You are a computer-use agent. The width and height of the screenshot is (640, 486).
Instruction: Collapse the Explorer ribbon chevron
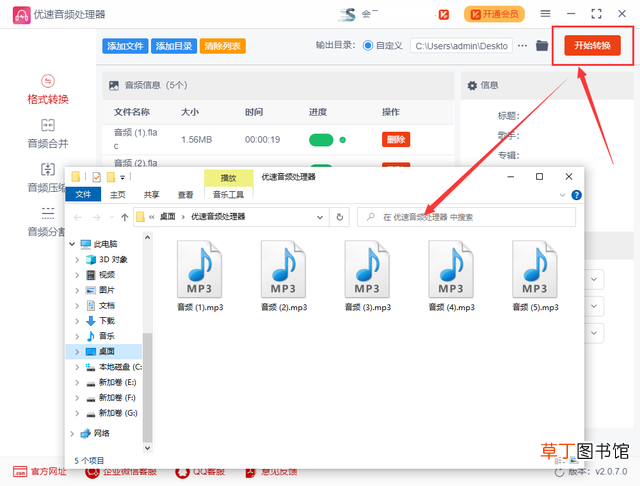point(562,195)
